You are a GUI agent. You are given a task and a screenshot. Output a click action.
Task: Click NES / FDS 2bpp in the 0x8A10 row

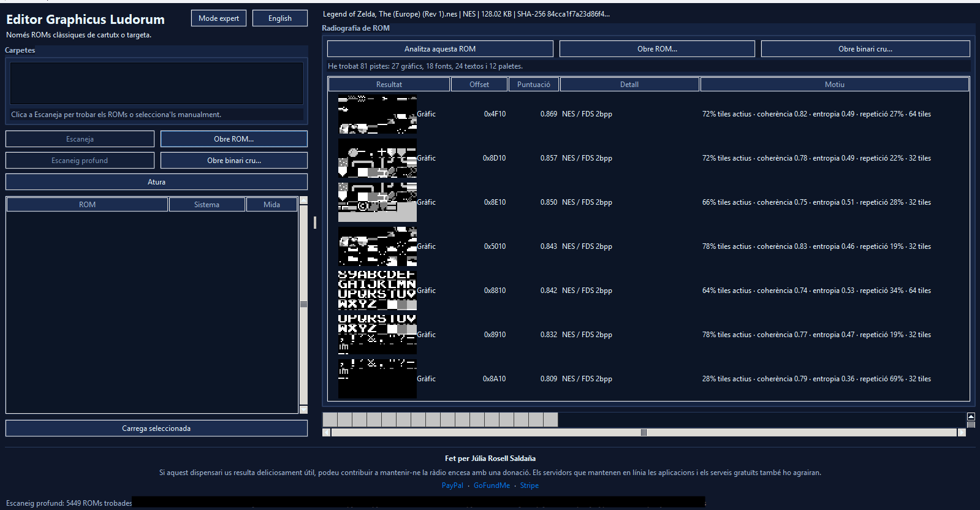[587, 379]
